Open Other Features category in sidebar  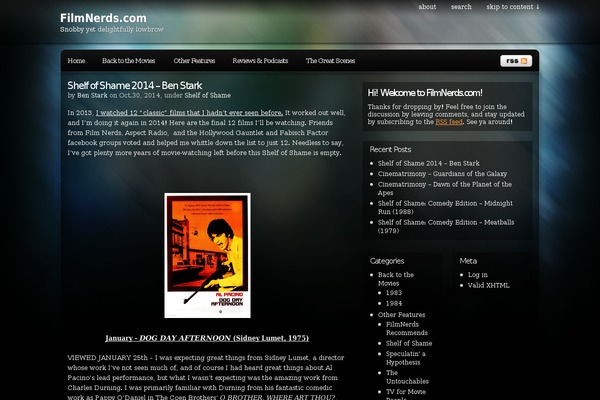tap(401, 315)
